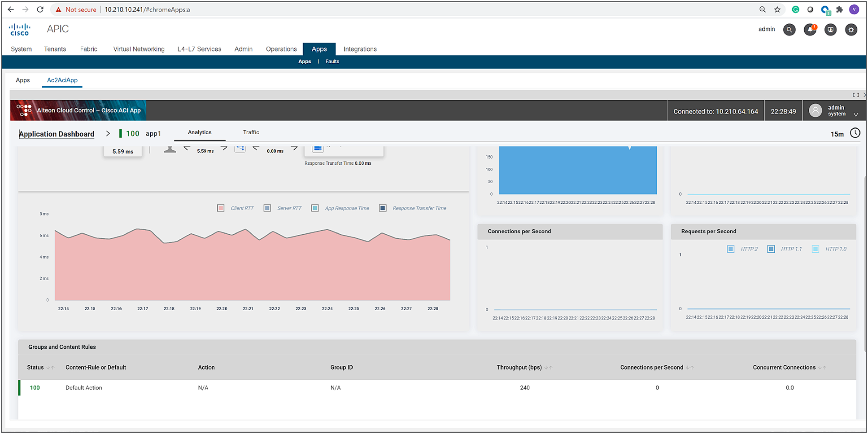
Task: Open the notifications bell with red badge
Action: [810, 30]
